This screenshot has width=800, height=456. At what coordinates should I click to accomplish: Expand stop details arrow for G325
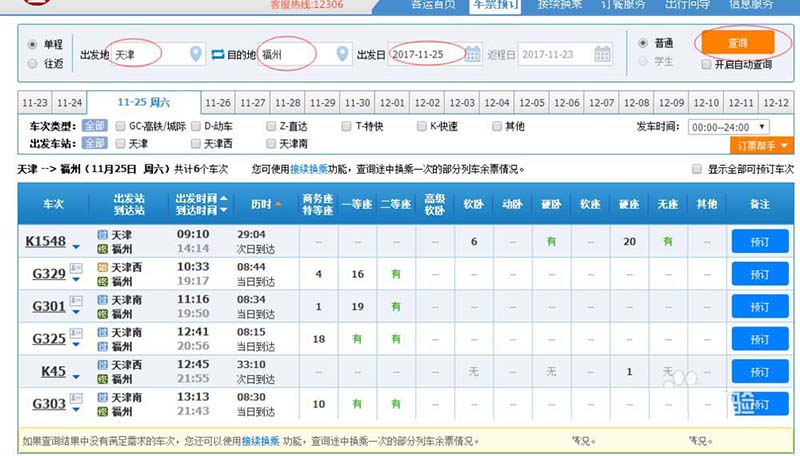[x=76, y=345]
